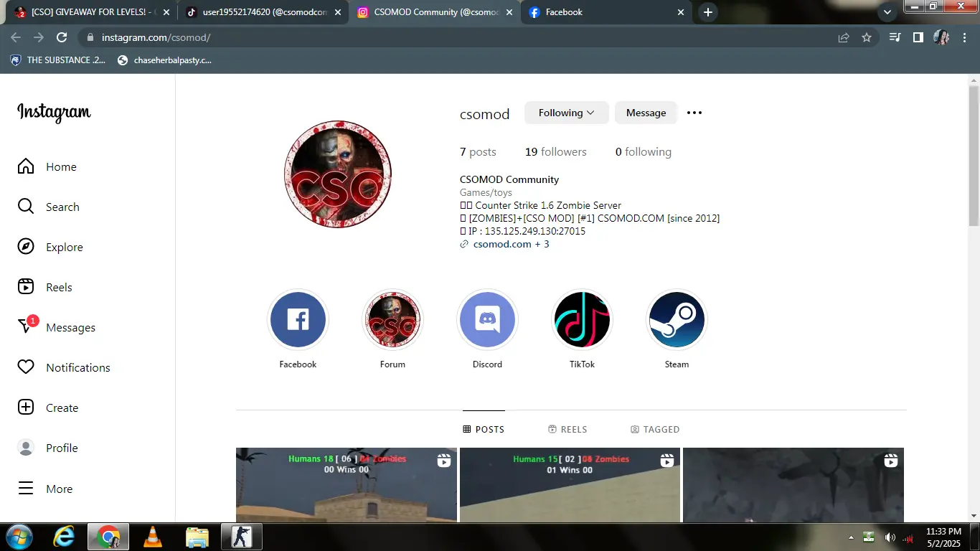The height and width of the screenshot is (551, 980).
Task: View the csomod profile picture
Action: tap(338, 174)
